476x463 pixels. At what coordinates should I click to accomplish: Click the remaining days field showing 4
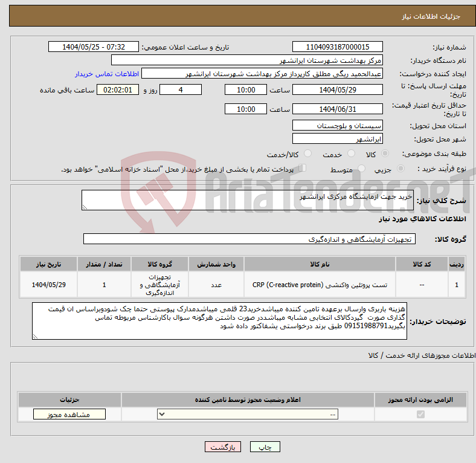[x=181, y=89]
